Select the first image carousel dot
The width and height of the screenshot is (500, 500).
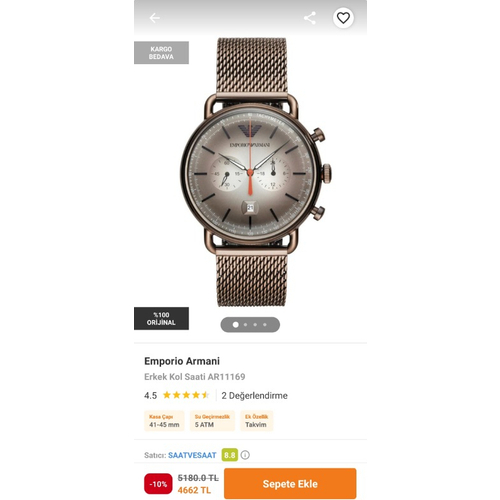click(235, 325)
